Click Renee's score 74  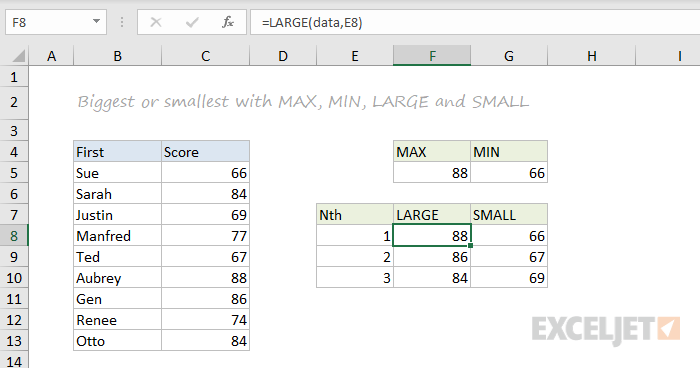[205, 320]
